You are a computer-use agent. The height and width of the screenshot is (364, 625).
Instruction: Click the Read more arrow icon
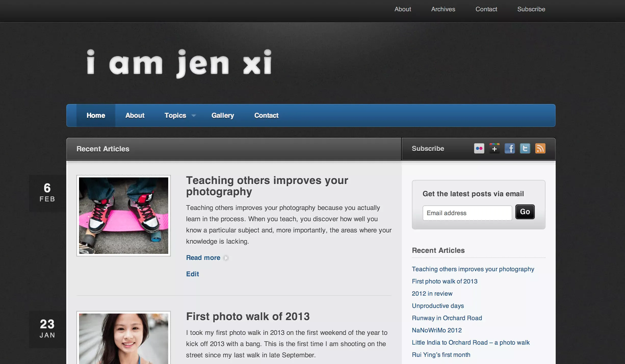[x=226, y=258]
